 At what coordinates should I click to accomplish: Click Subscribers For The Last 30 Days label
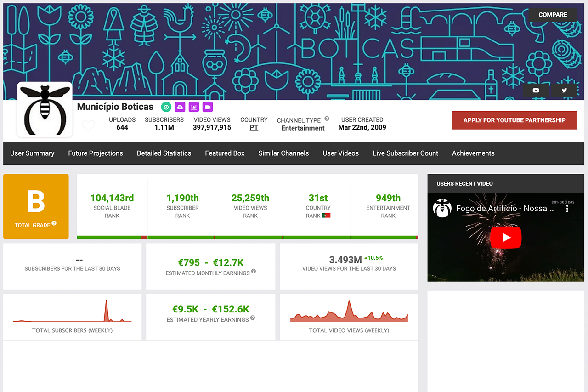point(72,268)
